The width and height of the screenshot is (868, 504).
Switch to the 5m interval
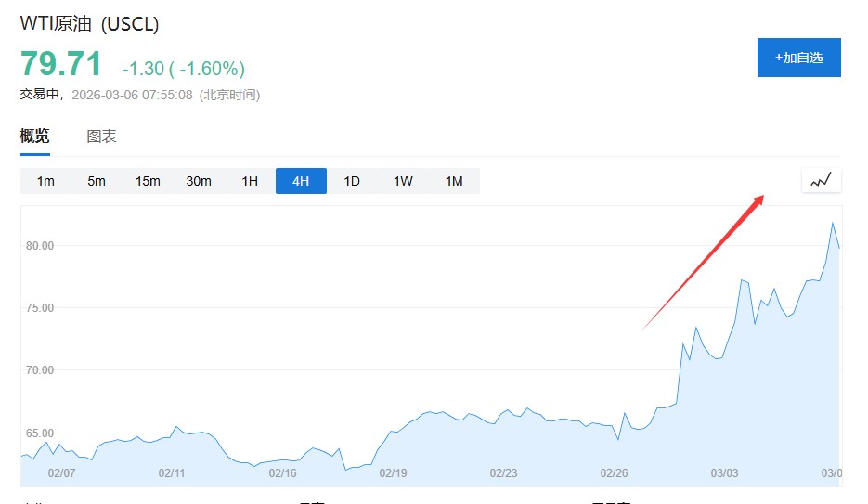click(x=97, y=181)
